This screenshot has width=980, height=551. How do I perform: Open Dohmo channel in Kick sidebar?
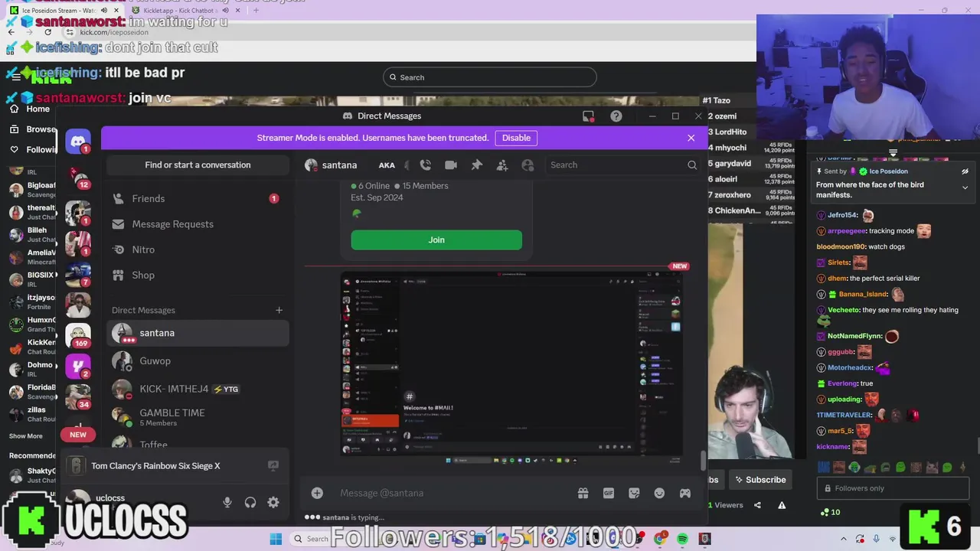coord(32,369)
